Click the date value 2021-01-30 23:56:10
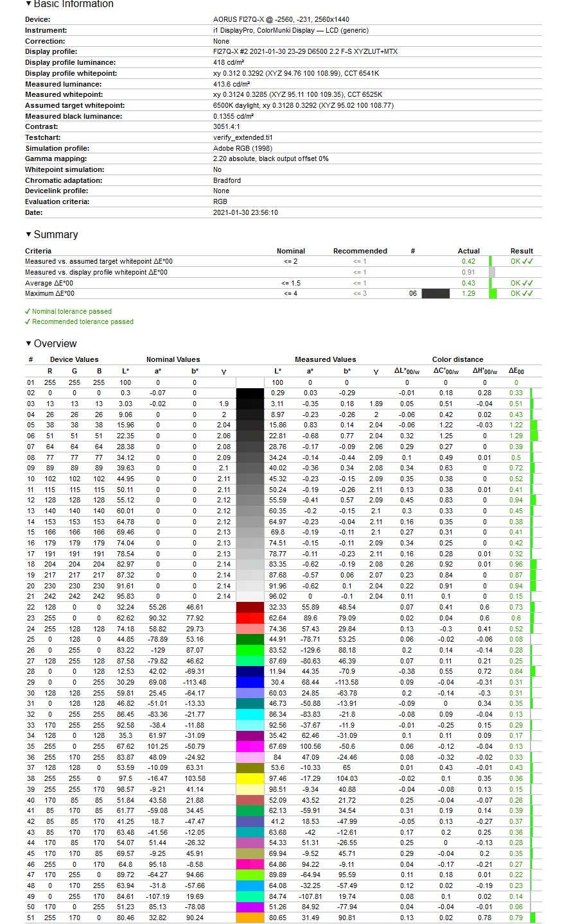 245,212
